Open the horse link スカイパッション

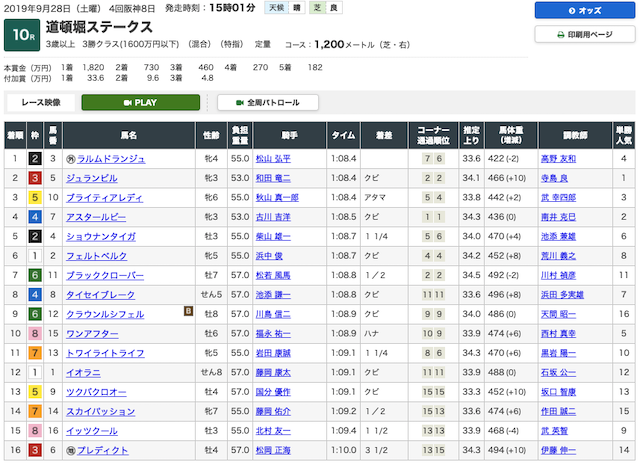[100, 412]
